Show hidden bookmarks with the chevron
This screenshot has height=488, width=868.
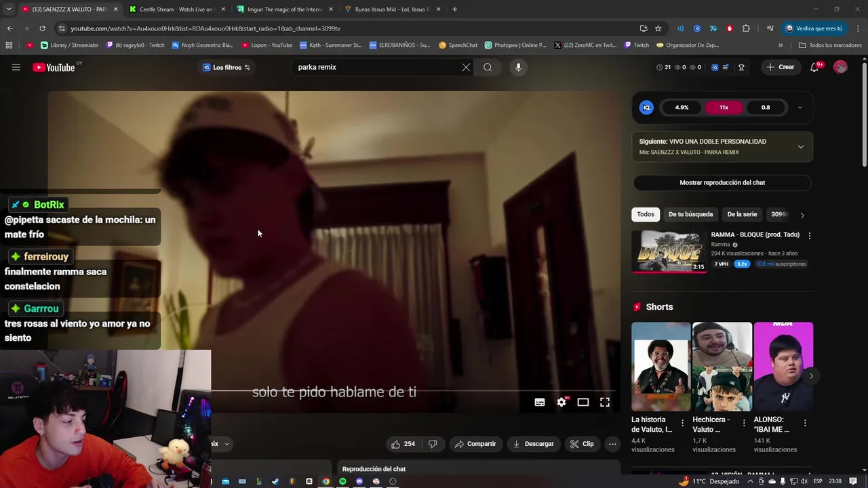(781, 45)
